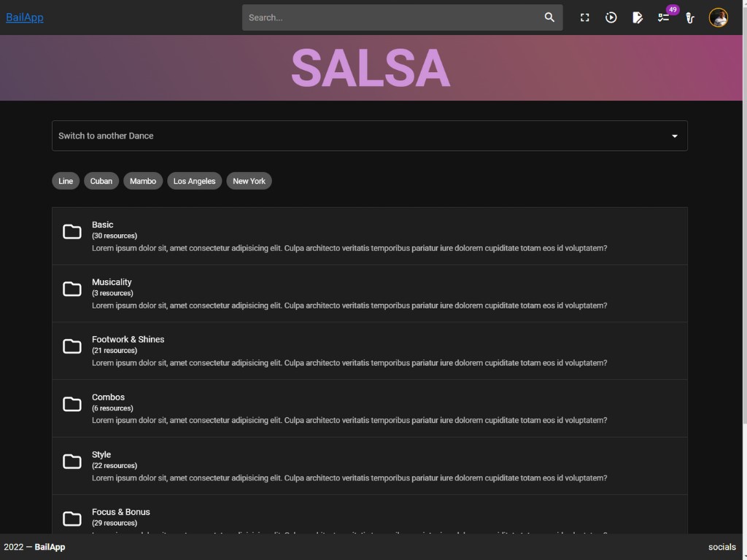Click the (29 resources) count
The width and height of the screenshot is (747, 560).
coord(115,523)
